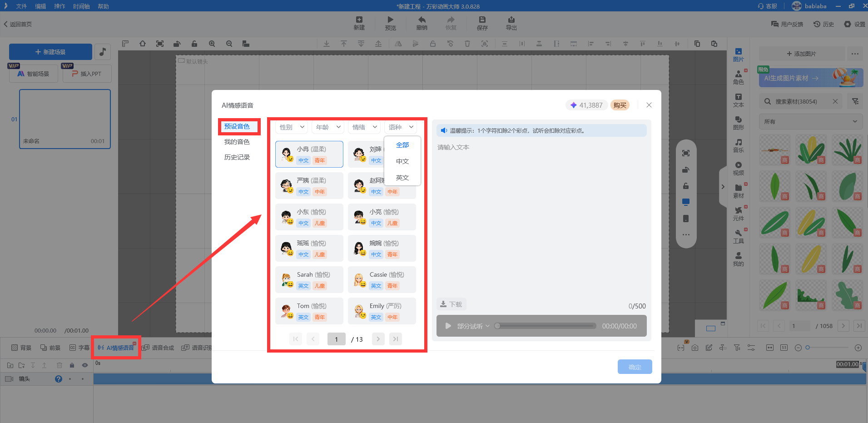Image resolution: width=868 pixels, height=423 pixels.
Task: Click the 新建场景 button
Action: point(50,52)
